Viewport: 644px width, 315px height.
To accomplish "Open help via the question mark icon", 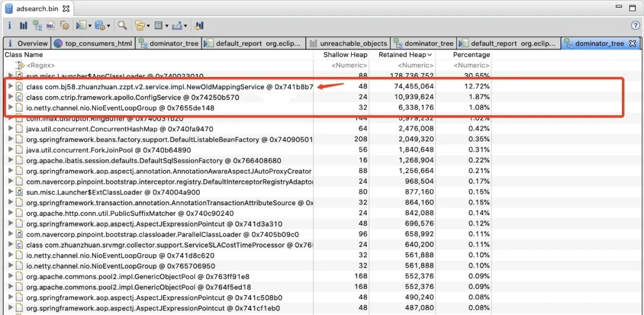I will 635,26.
